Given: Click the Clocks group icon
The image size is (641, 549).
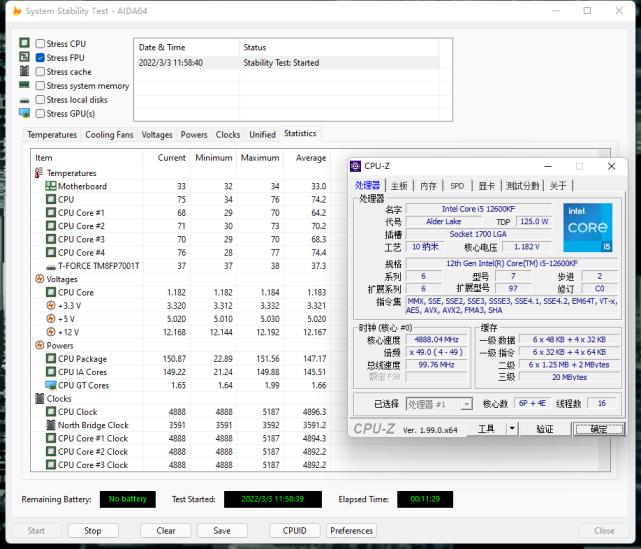Looking at the screenshot, I should click(x=39, y=398).
